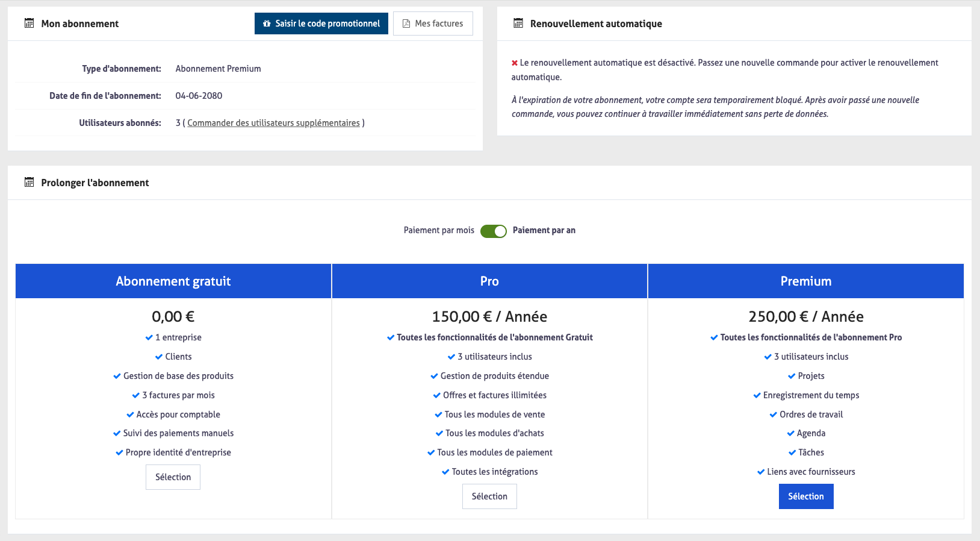Select the Paiement par mois label
Image resolution: width=980 pixels, height=541 pixels.
[439, 230]
